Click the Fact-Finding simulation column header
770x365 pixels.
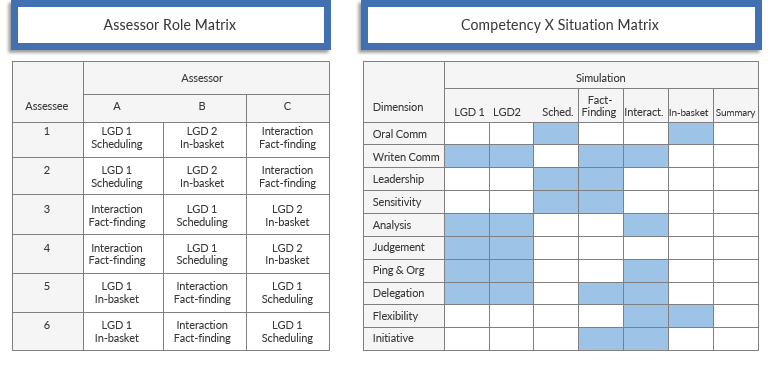tap(601, 106)
